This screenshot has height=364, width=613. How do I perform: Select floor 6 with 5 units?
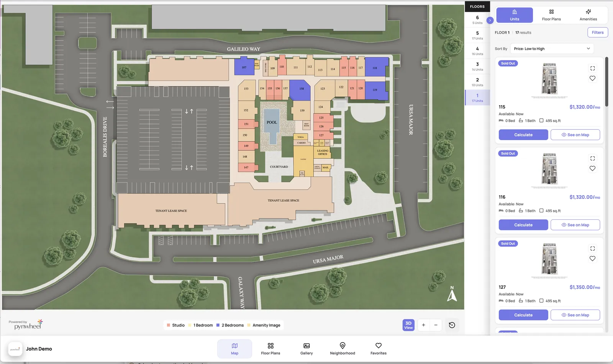click(477, 20)
